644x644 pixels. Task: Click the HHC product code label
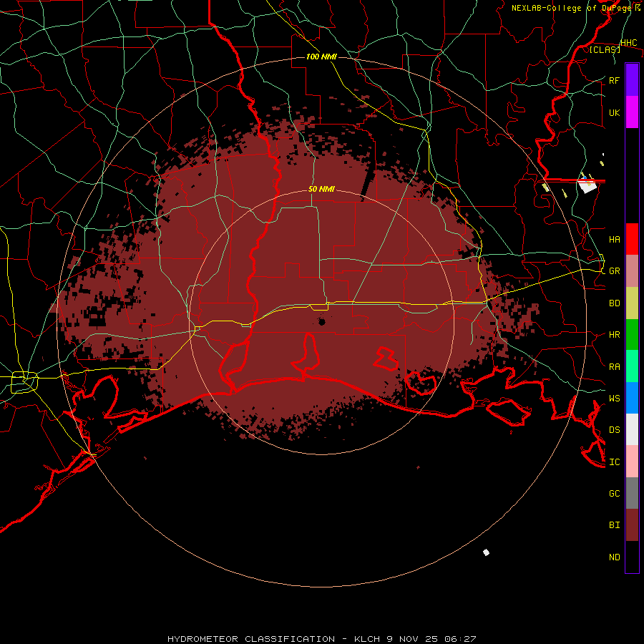click(628, 43)
